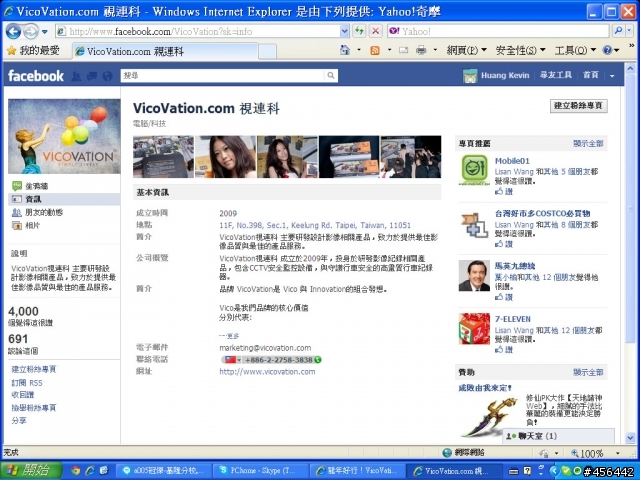This screenshot has height=480, width=640.
Task: Open the Facebook account dropdown arrow
Action: 612,76
